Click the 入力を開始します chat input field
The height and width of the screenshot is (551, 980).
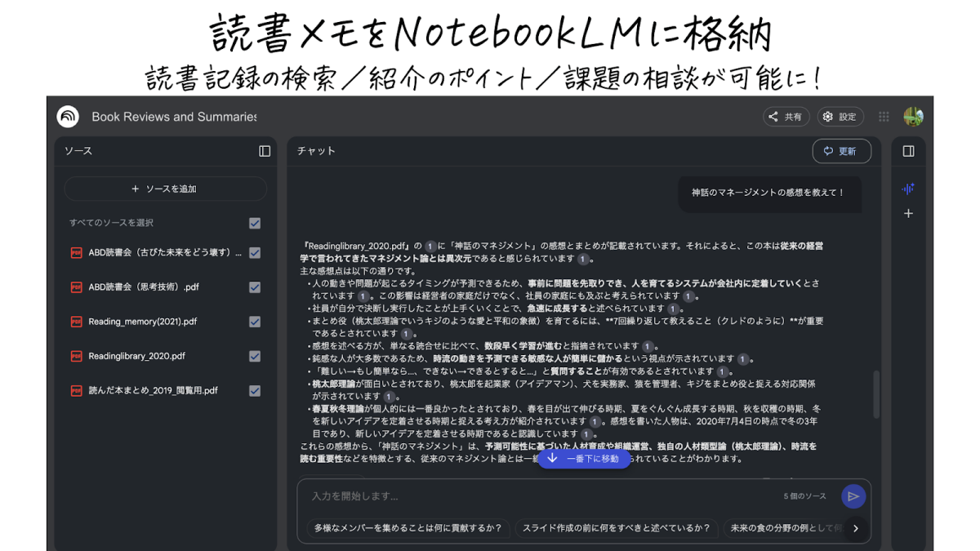539,496
